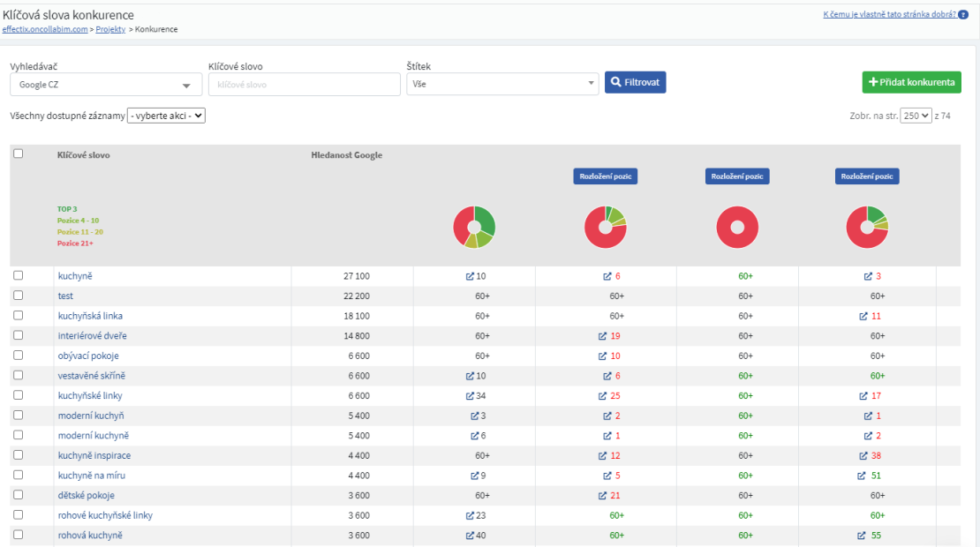
Task: Click the Hledanost Google column header
Action: (x=347, y=155)
